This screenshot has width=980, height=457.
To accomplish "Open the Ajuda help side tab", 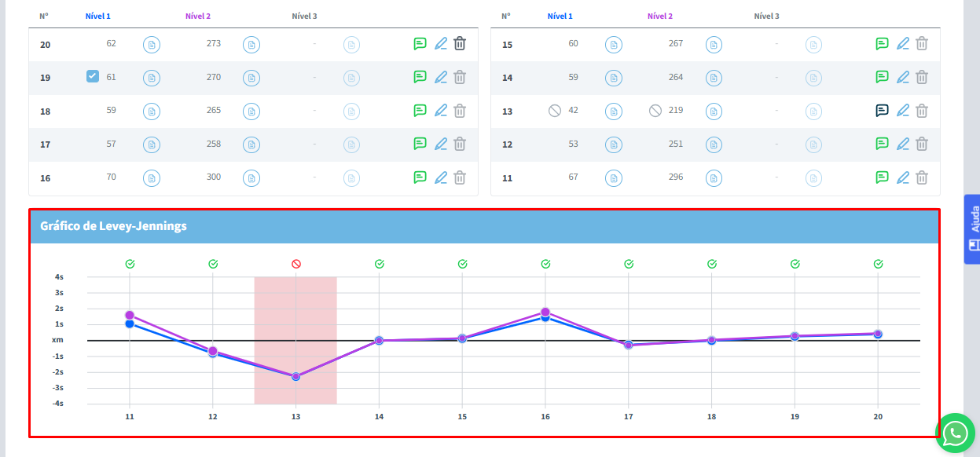I will pos(973,229).
